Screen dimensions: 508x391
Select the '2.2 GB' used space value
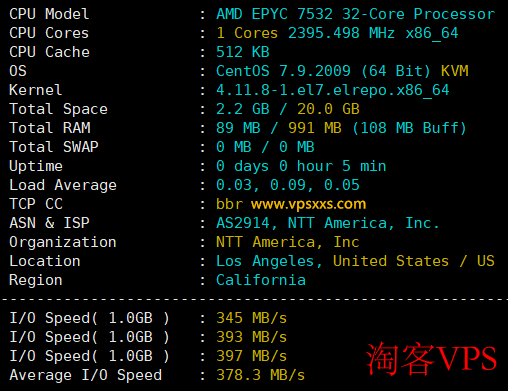click(243, 109)
